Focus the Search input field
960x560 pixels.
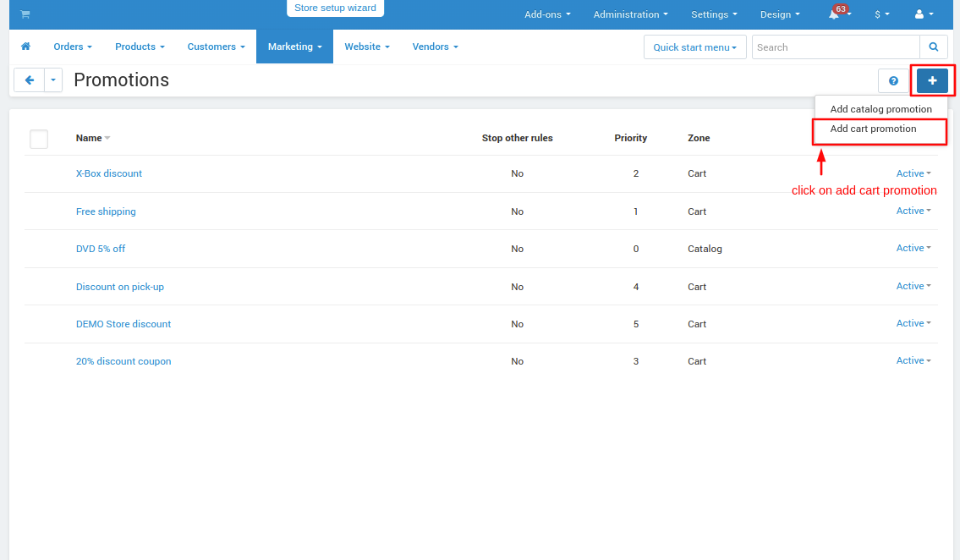tap(835, 47)
